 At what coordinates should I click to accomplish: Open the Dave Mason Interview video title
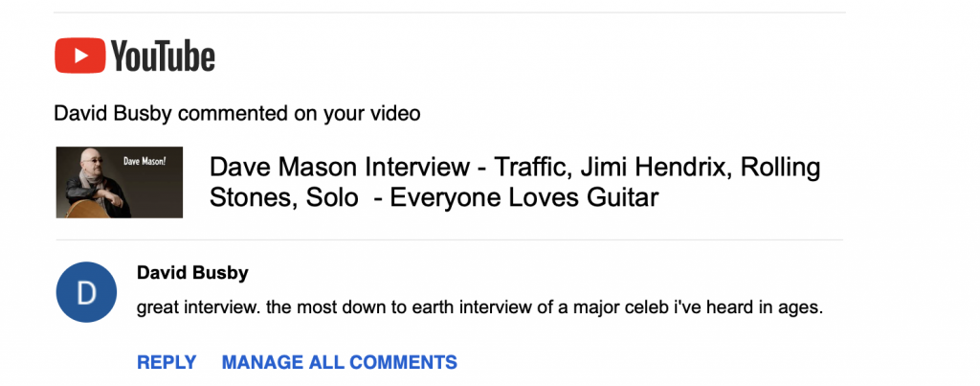[x=514, y=182]
